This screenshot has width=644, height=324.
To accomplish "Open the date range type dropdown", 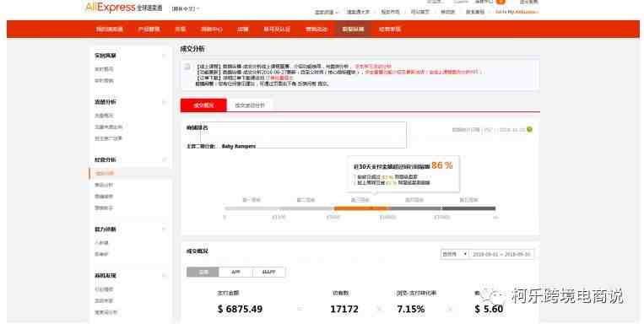I will (x=455, y=254).
